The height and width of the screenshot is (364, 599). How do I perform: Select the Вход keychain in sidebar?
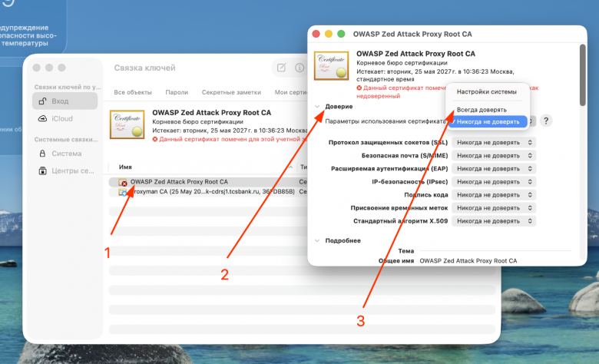coord(65,101)
